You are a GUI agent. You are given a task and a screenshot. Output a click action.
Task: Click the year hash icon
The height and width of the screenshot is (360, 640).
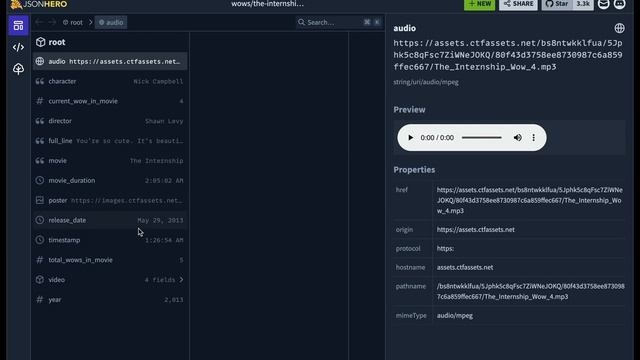coord(40,300)
